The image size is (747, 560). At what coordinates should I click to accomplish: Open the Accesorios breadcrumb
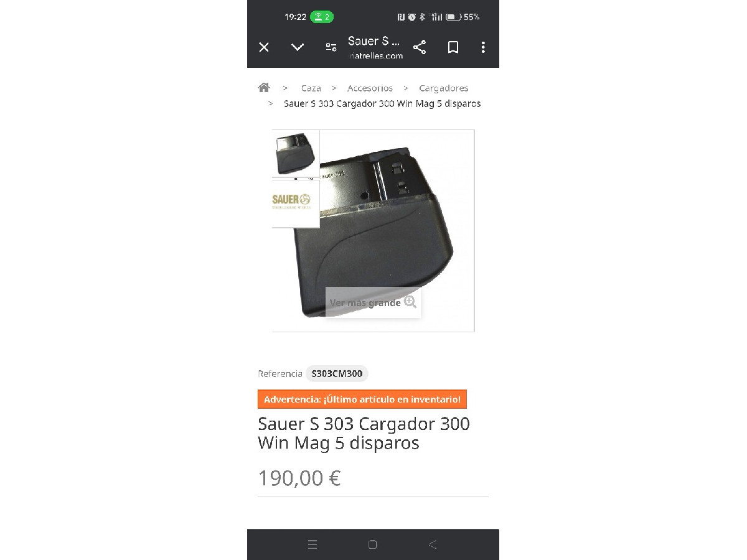pos(370,88)
